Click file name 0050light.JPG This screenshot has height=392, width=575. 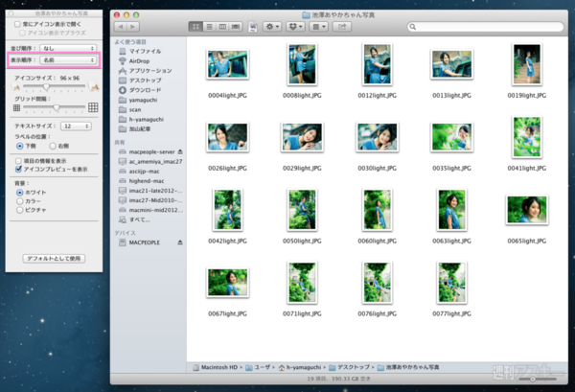tap(302, 241)
